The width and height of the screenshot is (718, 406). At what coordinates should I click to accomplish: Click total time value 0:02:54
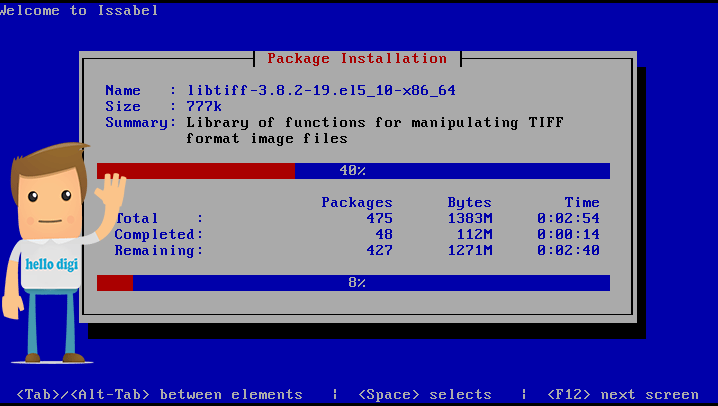(x=568, y=218)
